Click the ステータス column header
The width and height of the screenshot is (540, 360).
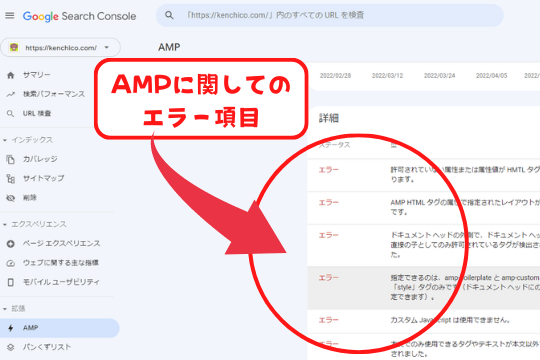pyautogui.click(x=334, y=145)
